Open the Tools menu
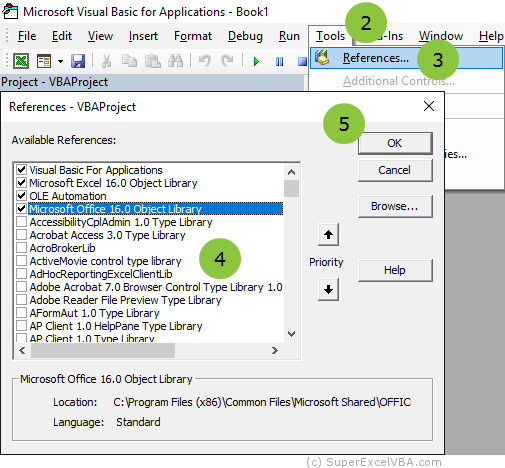Viewport: 505px width, 468px height. click(x=330, y=36)
